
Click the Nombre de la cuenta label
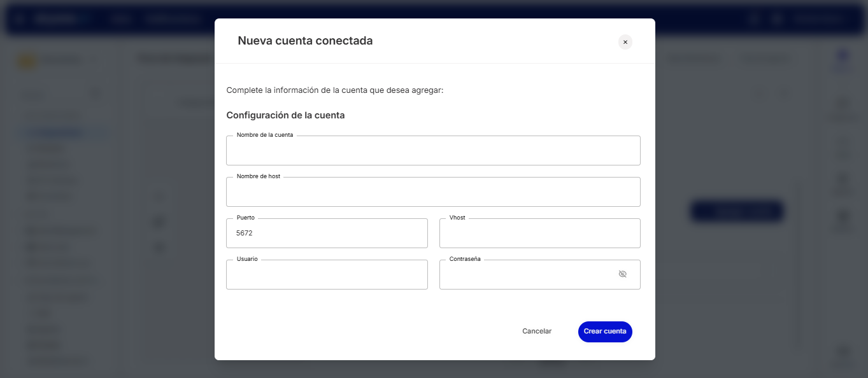265,135
